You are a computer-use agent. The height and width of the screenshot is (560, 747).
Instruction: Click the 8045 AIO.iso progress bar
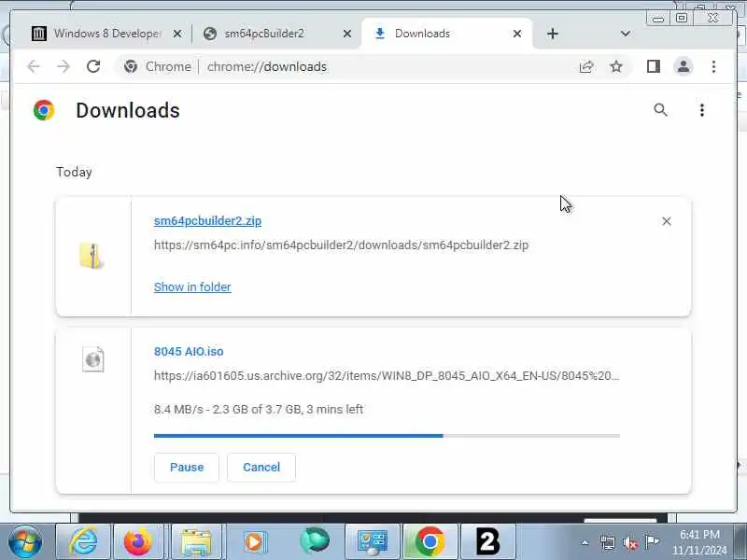pyautogui.click(x=387, y=436)
